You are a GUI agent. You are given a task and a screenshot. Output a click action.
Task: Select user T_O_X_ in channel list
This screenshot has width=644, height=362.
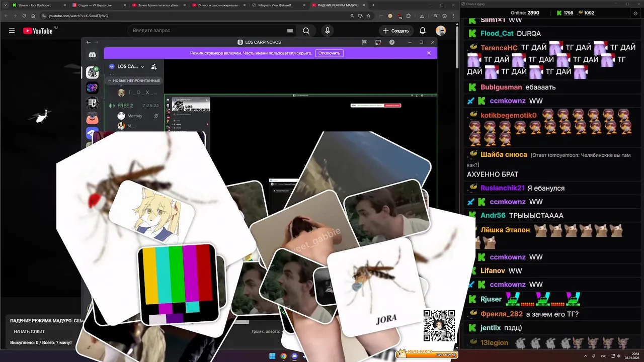pyautogui.click(x=138, y=93)
